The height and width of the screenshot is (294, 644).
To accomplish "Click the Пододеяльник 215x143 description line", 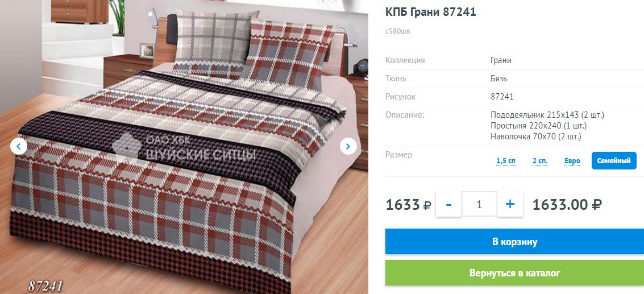I will click(547, 115).
